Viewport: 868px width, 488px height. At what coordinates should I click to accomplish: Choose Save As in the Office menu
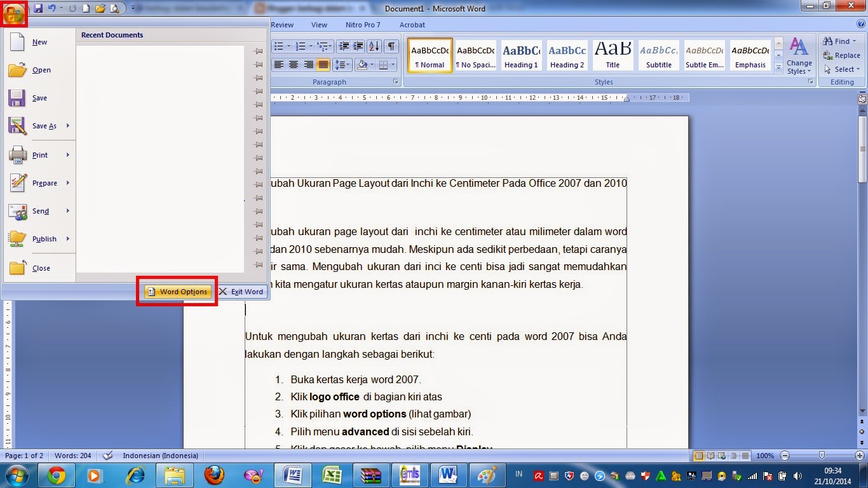point(39,126)
